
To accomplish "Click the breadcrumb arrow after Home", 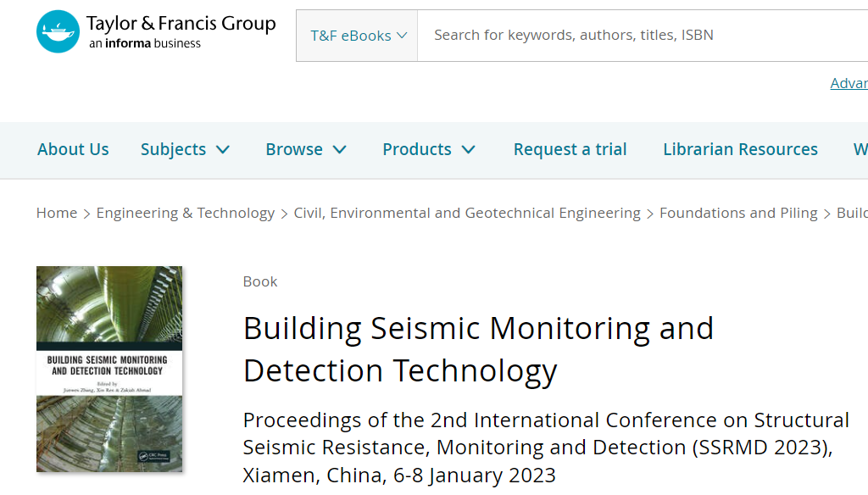I will click(87, 214).
